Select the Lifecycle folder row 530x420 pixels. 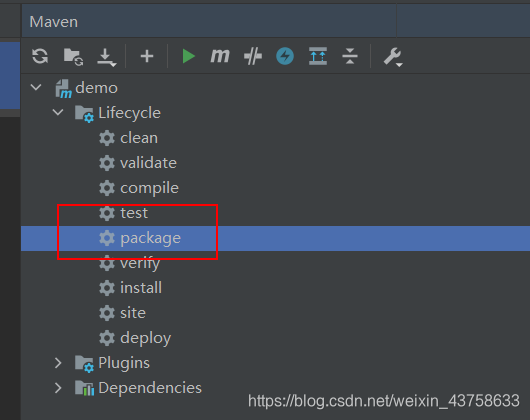tap(129, 113)
